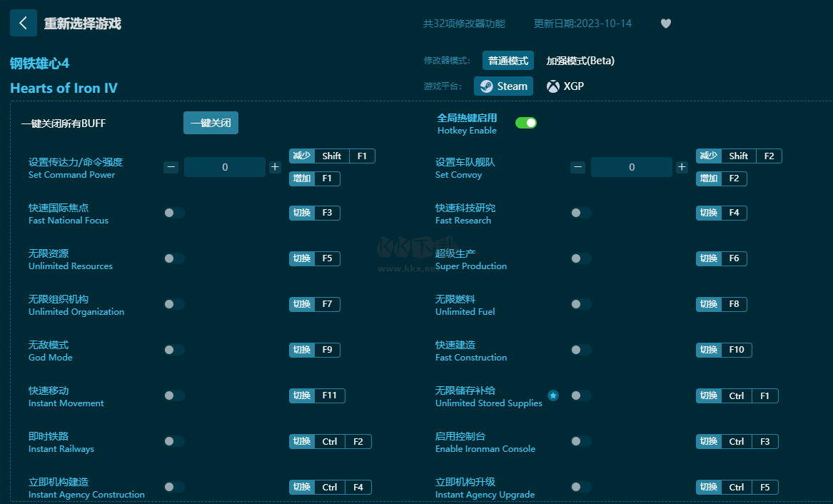Click the 修改器模式 label

coord(447,61)
